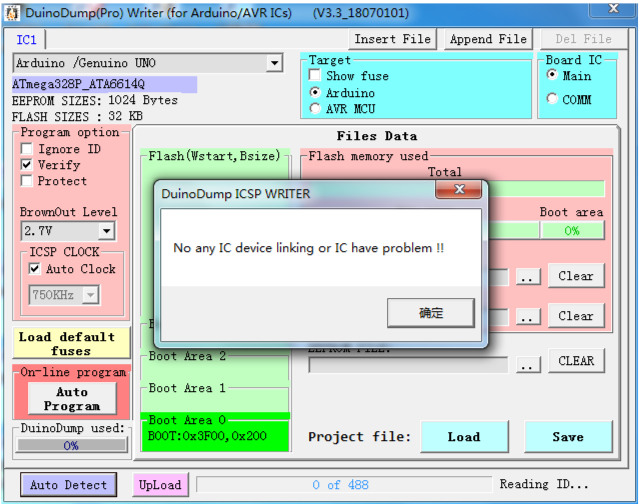643x504 pixels.
Task: Uncheck the Verify checkbox
Action: (x=27, y=165)
